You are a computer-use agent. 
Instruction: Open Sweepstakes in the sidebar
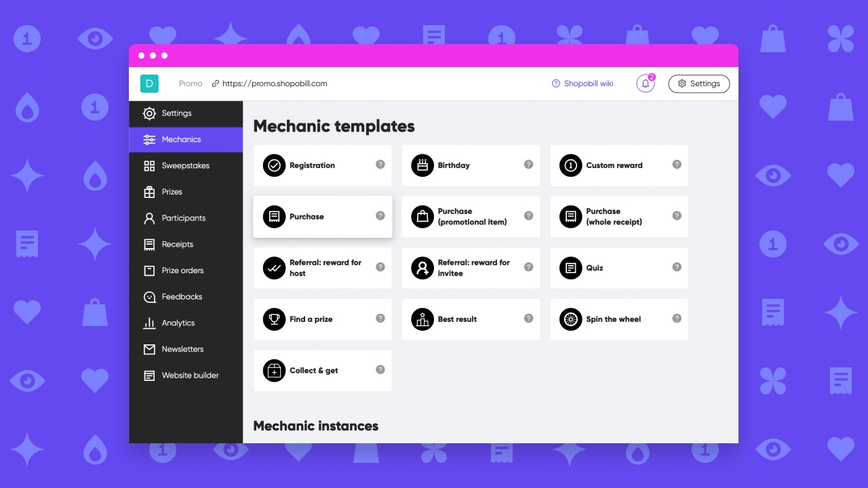click(186, 166)
